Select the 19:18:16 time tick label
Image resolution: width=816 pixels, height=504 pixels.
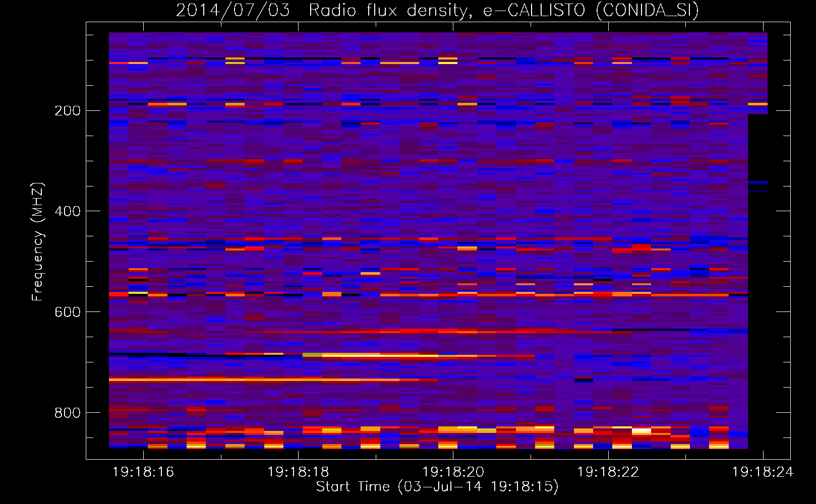143,472
